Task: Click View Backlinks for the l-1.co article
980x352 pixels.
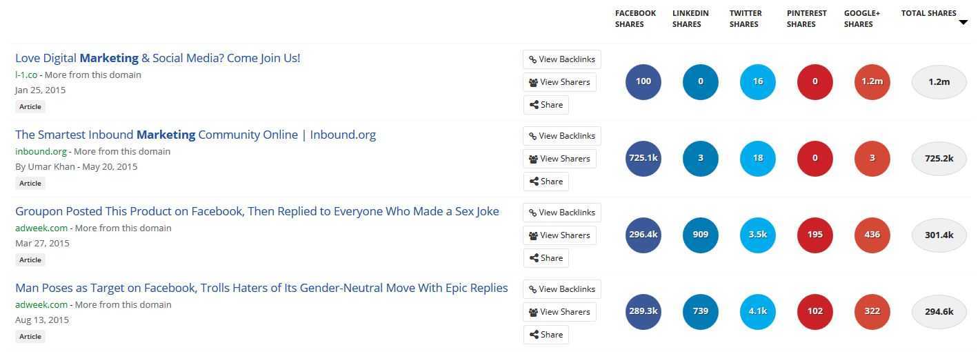Action: (x=561, y=59)
